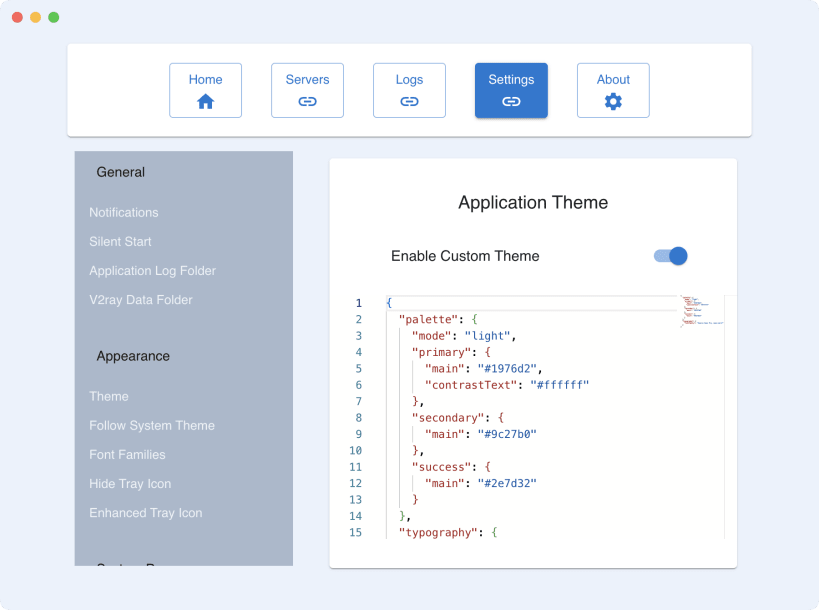The height and width of the screenshot is (610, 819).
Task: Click the General section heading
Action: (121, 172)
